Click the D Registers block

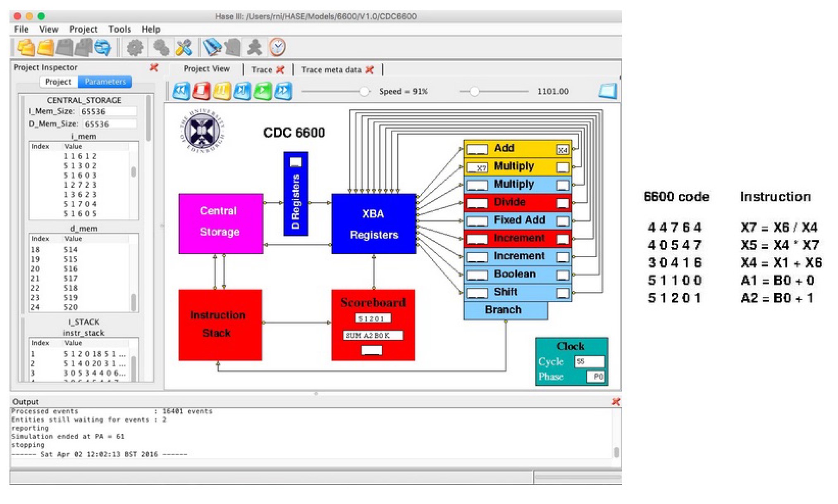pos(296,193)
